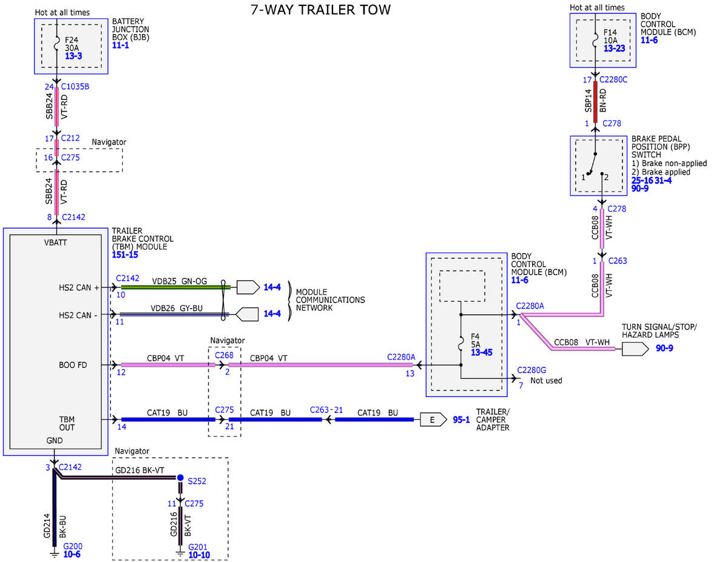Click the C1035B connector label
The width and height of the screenshot is (728, 562).
pyautogui.click(x=75, y=87)
